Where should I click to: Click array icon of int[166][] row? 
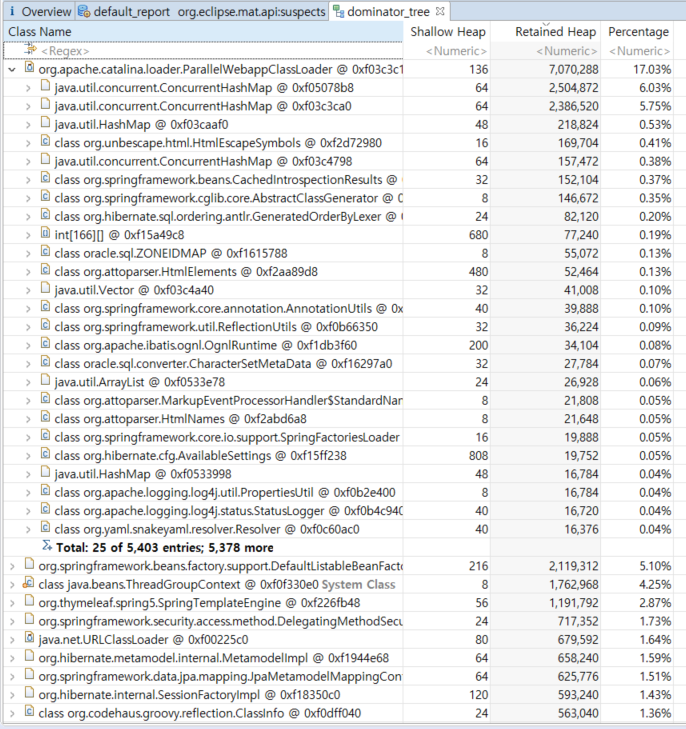click(x=45, y=233)
